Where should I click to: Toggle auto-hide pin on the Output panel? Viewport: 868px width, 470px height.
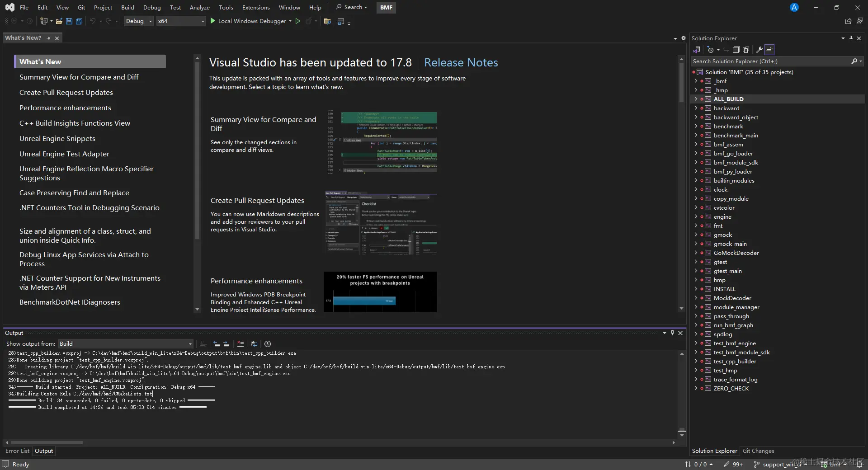click(x=672, y=333)
